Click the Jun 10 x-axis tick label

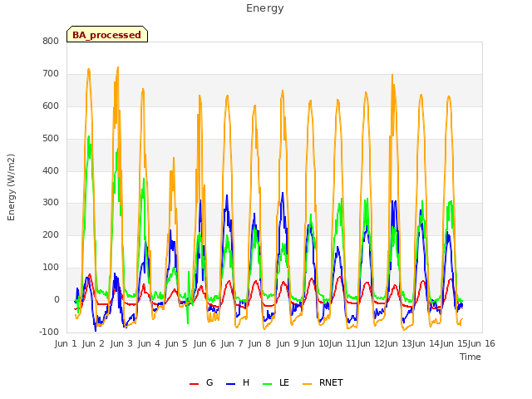coord(315,343)
